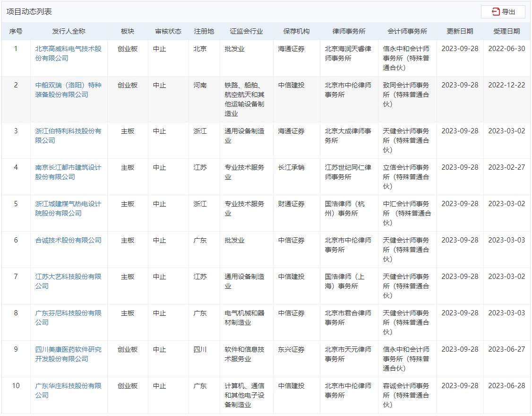This screenshot has height=416, width=532.
Task: Open 北京高威科电气技术股份有限公司 company link
Action: point(68,54)
